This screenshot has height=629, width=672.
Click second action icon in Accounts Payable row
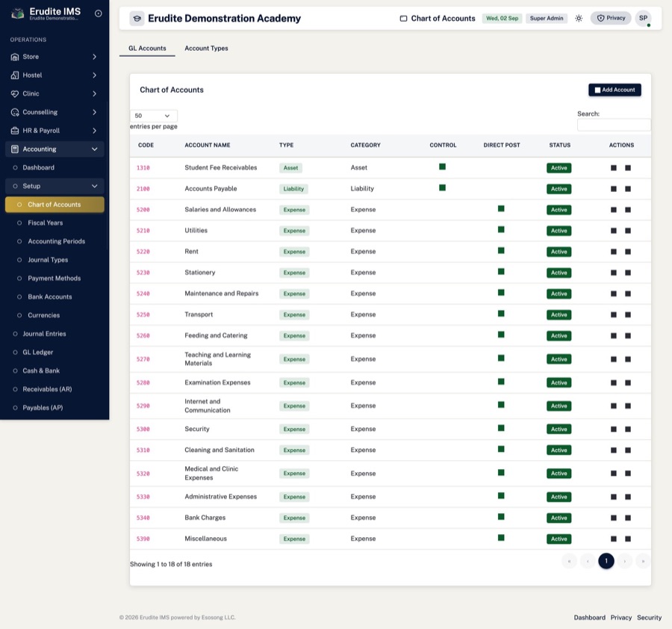coord(628,189)
